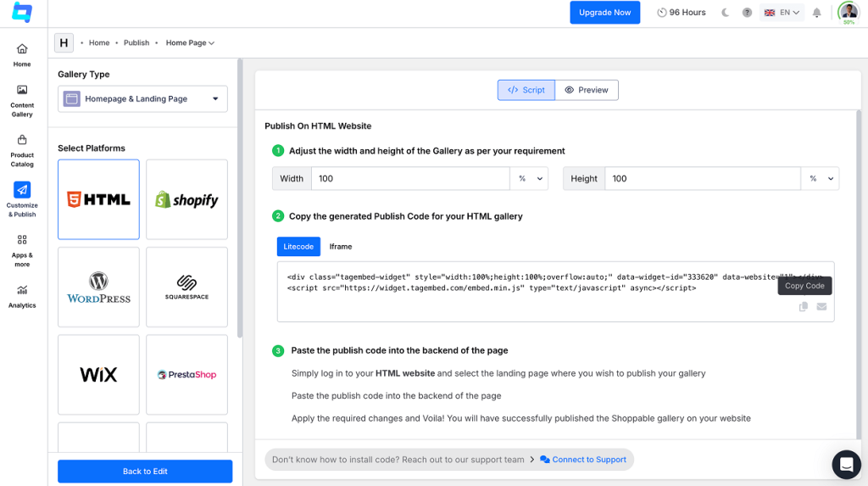The image size is (868, 486).
Task: Switch to the Preview tab
Action: point(587,90)
